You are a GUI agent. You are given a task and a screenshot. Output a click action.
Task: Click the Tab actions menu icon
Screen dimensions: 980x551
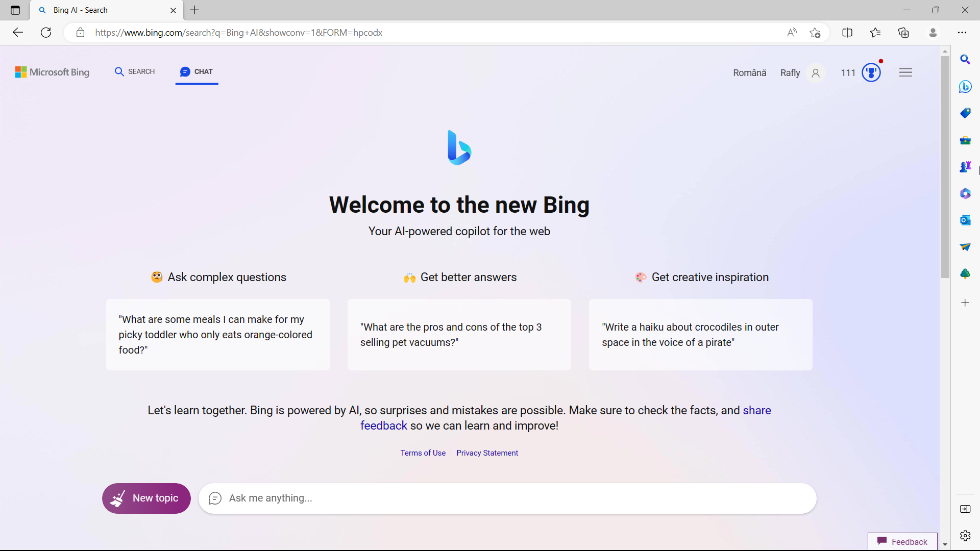15,10
